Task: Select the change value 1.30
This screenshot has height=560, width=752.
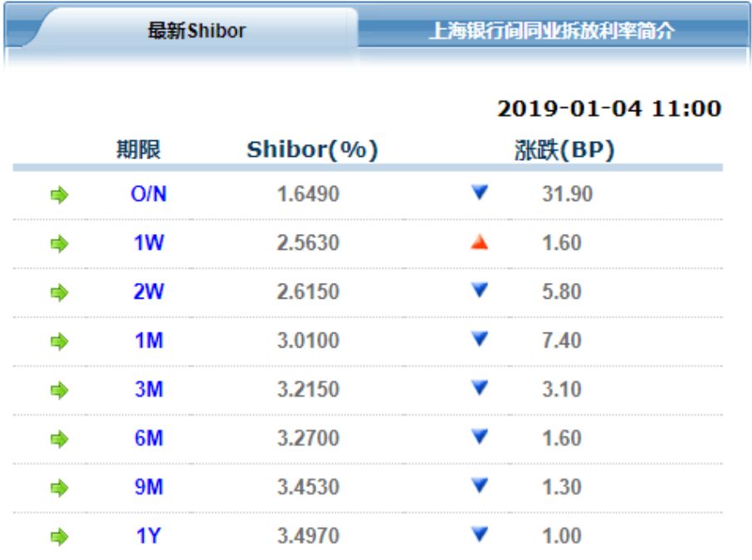Action: click(x=562, y=487)
